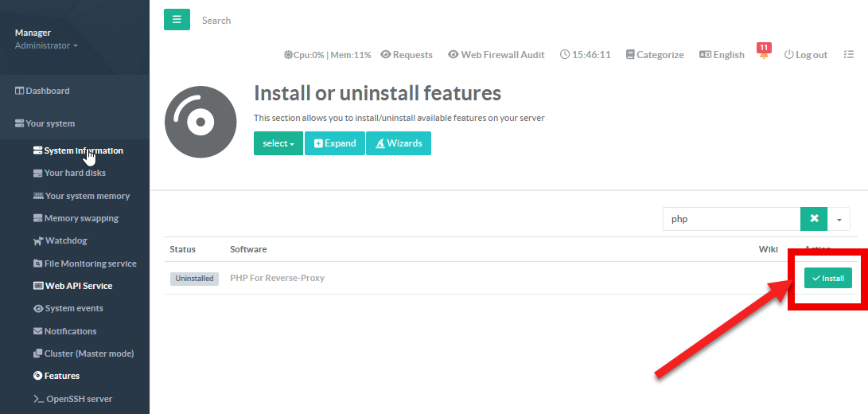The height and width of the screenshot is (414, 868).
Task: Click the Expand button
Action: (335, 143)
